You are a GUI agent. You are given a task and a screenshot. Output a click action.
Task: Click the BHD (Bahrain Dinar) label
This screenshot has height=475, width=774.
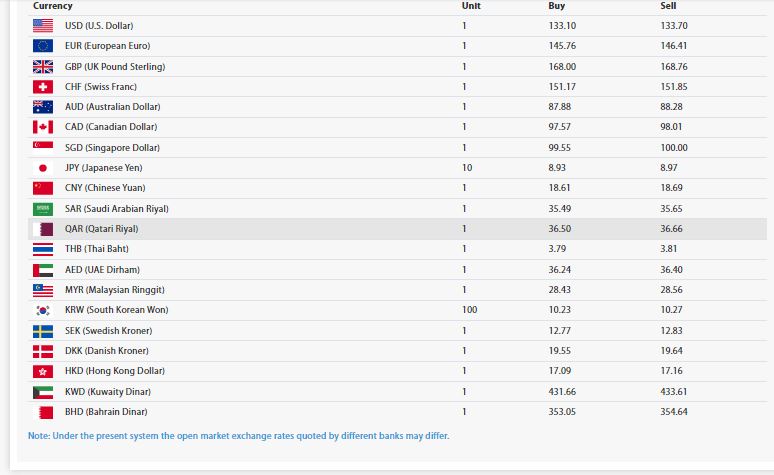click(x=103, y=411)
